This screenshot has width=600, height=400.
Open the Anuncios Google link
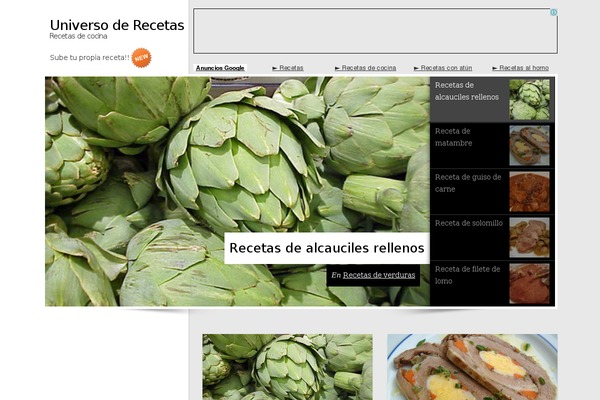(220, 68)
